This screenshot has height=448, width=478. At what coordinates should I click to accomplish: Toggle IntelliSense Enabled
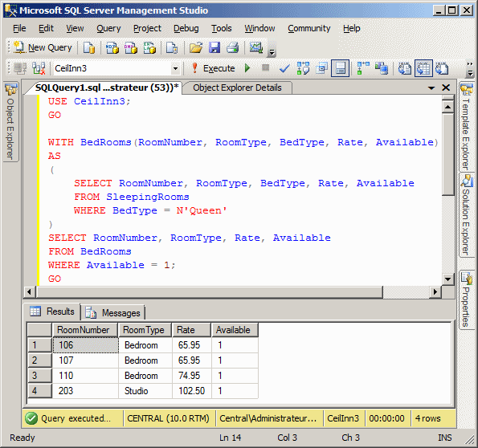(340, 68)
